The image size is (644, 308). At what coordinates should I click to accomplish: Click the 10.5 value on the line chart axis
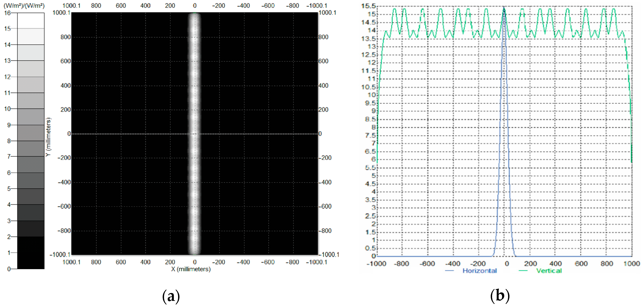tap(368, 87)
